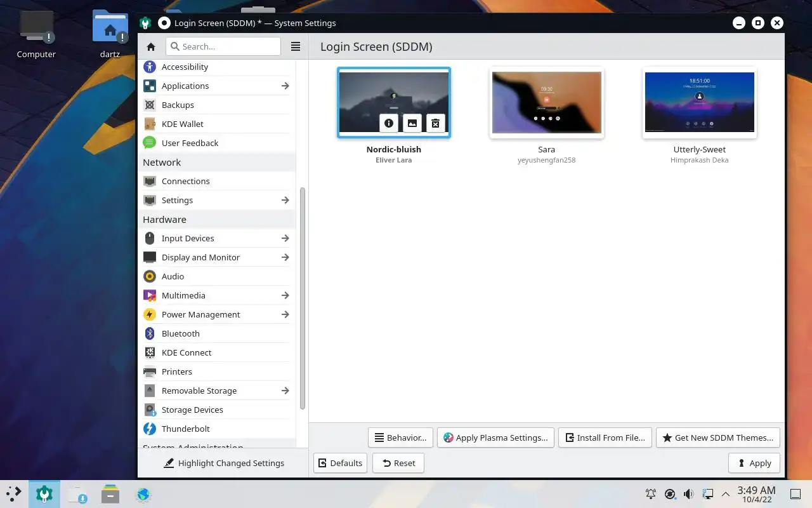Select the Sara theme thumbnail
This screenshot has width=812, height=508.
pyautogui.click(x=547, y=102)
